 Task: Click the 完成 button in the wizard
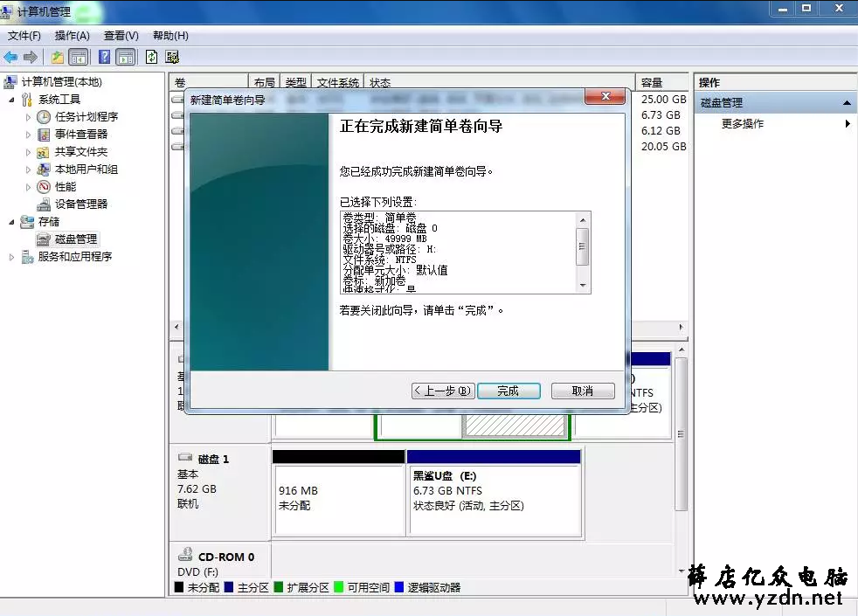tap(509, 391)
